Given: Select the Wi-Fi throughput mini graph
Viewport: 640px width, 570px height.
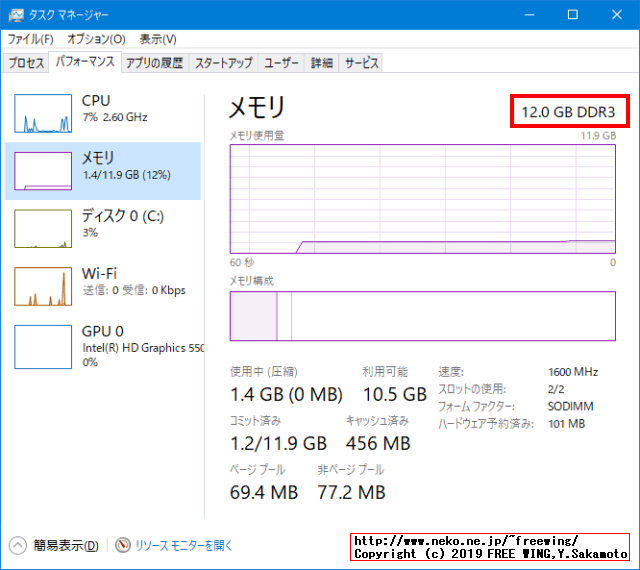Looking at the screenshot, I should coord(43,286).
